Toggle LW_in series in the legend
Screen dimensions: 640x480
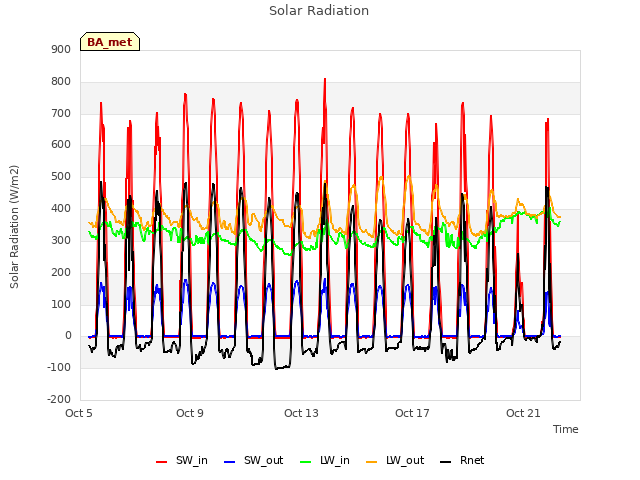coord(325,460)
